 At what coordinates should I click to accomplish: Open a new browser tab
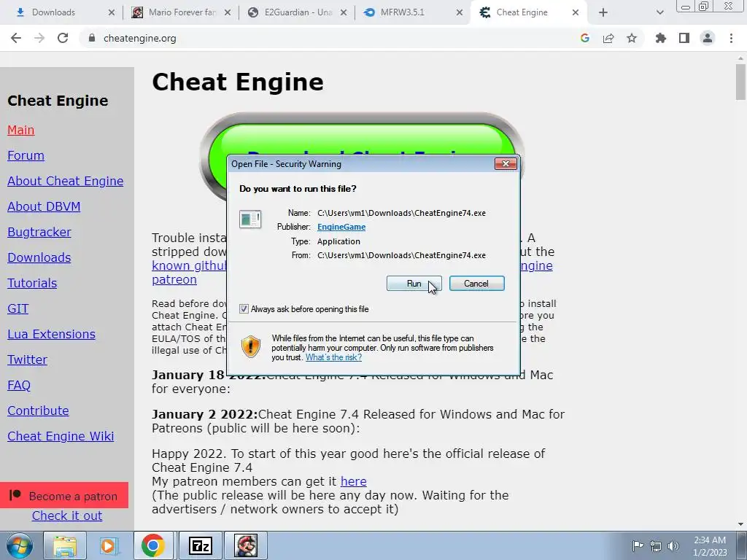(x=603, y=12)
